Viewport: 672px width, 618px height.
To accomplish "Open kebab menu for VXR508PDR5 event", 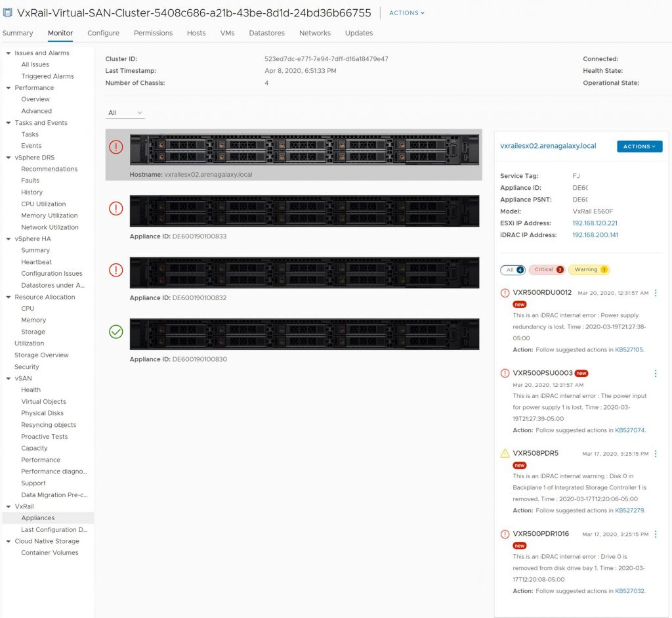I will pyautogui.click(x=656, y=454).
